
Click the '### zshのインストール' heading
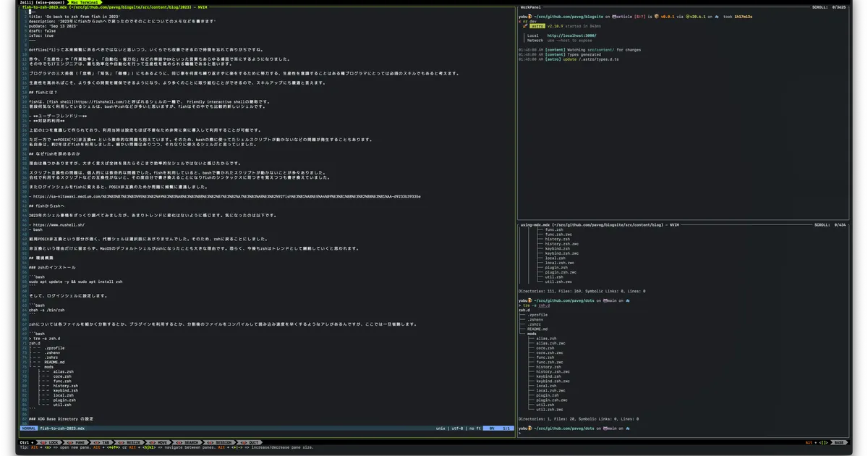[52, 267]
